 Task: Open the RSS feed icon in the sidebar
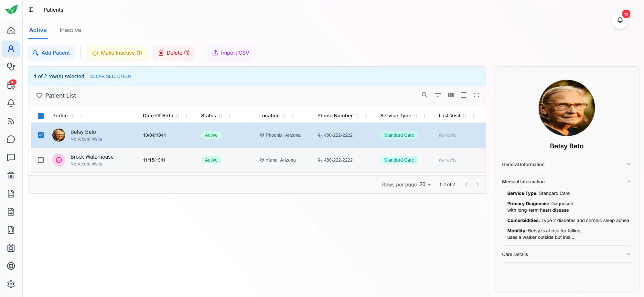tap(11, 121)
